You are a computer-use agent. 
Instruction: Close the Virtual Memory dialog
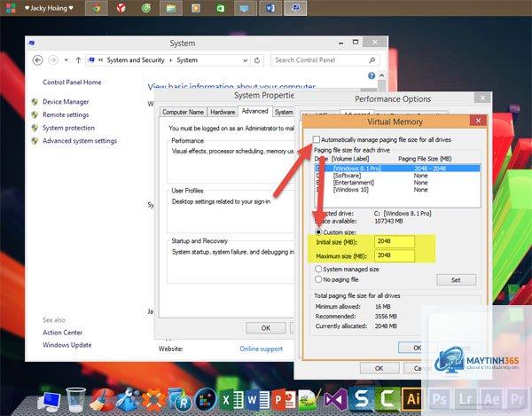(479, 121)
